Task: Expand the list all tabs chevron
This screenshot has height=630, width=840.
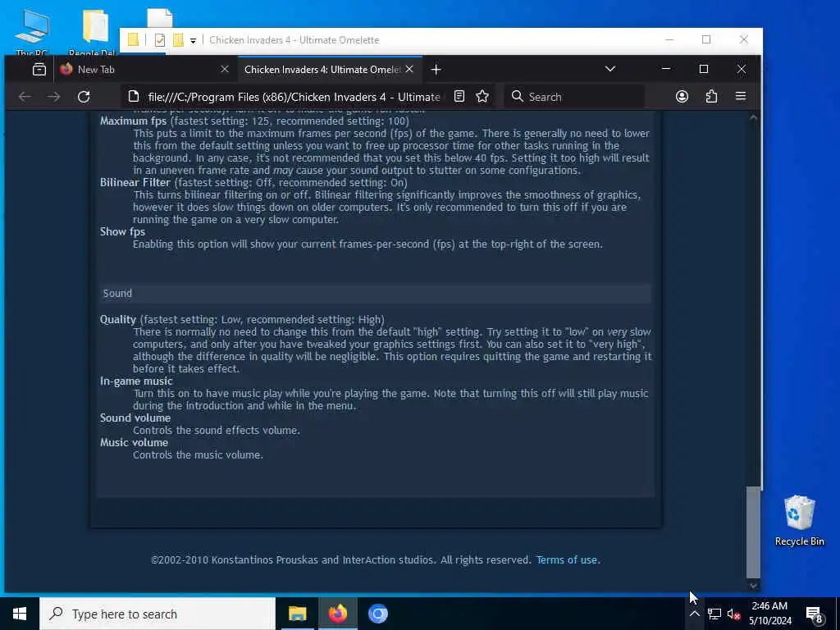Action: pyautogui.click(x=609, y=69)
